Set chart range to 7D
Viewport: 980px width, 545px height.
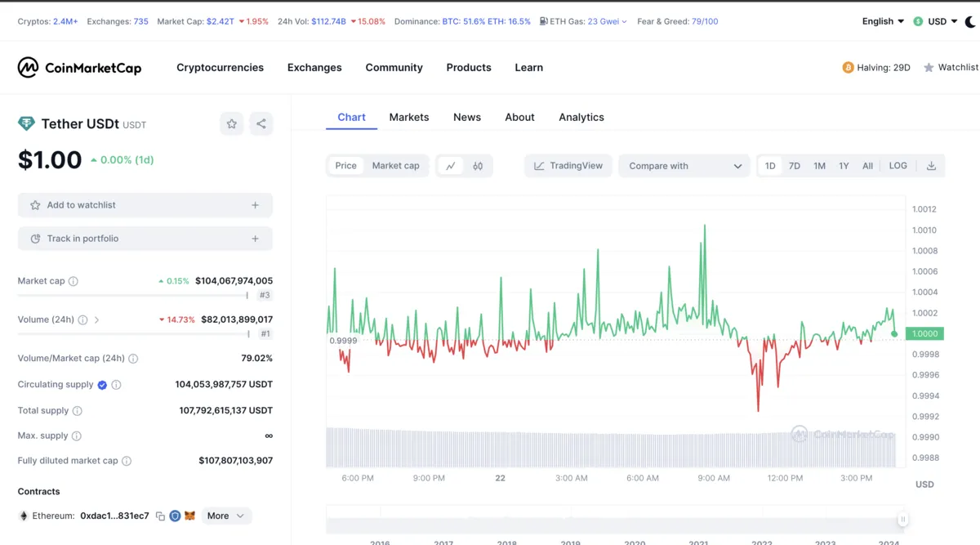(x=795, y=166)
